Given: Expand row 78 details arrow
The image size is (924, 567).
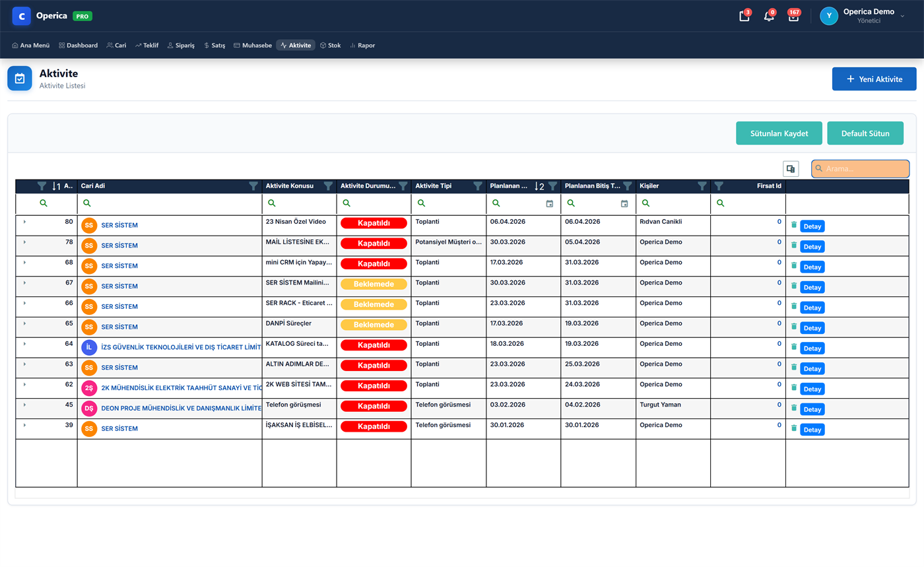Looking at the screenshot, I should click(24, 242).
